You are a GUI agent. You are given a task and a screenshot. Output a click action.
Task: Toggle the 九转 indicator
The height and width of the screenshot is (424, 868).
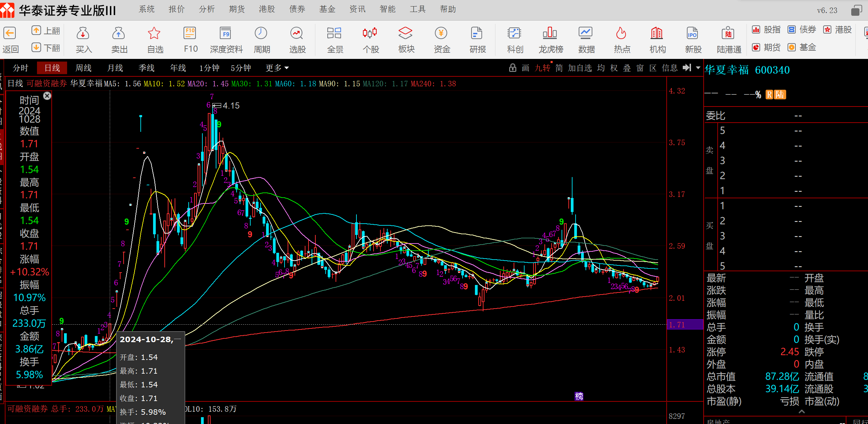click(x=542, y=68)
